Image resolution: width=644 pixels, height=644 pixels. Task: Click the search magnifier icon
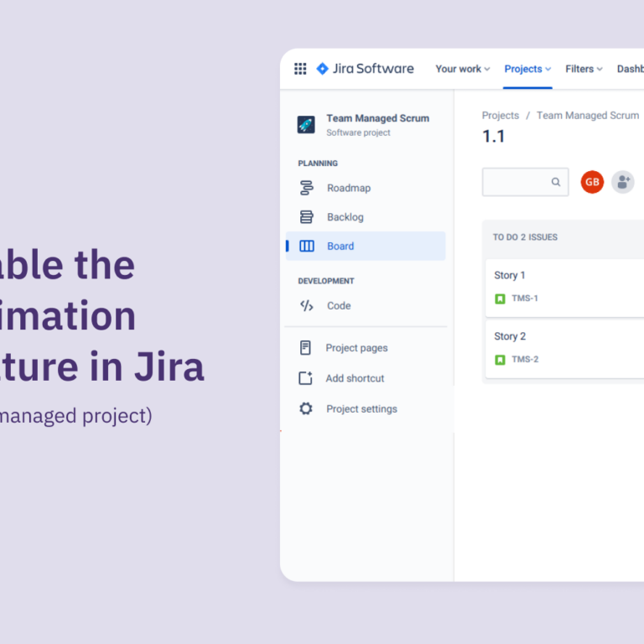[x=556, y=182]
